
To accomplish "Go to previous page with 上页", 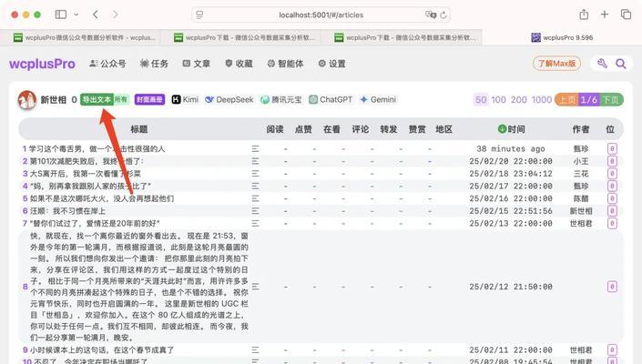I will tap(567, 100).
